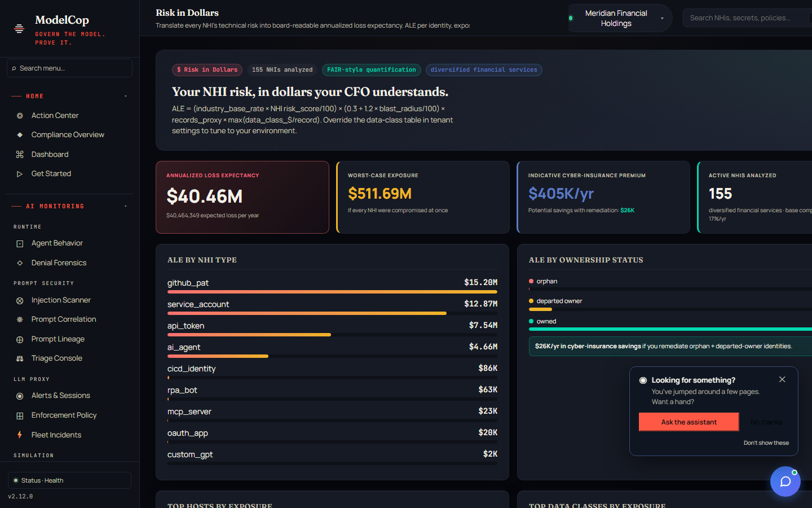
Task: Select Fleet Incidents in sidebar
Action: (56, 435)
